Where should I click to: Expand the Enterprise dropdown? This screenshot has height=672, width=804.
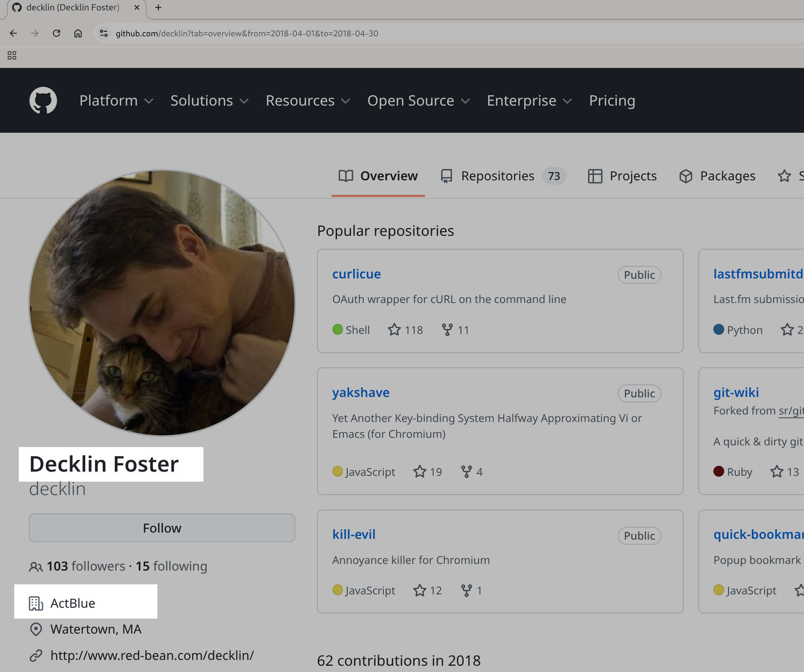(x=529, y=100)
